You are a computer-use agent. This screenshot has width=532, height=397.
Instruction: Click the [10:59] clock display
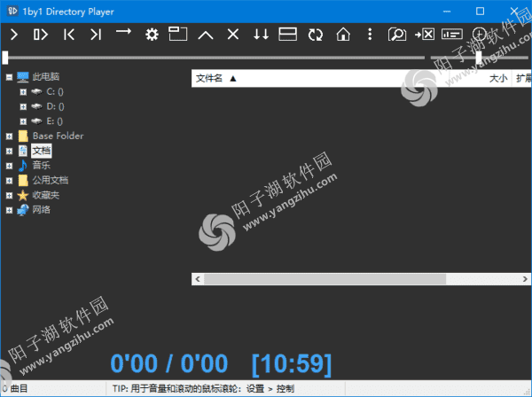292,364
